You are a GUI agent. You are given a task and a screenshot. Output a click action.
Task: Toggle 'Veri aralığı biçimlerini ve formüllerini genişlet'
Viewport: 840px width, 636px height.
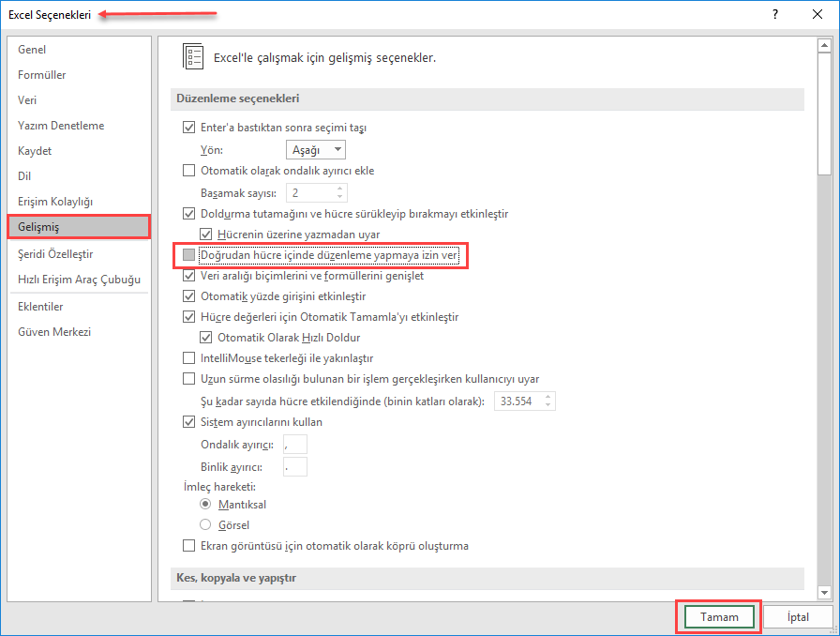[188, 276]
